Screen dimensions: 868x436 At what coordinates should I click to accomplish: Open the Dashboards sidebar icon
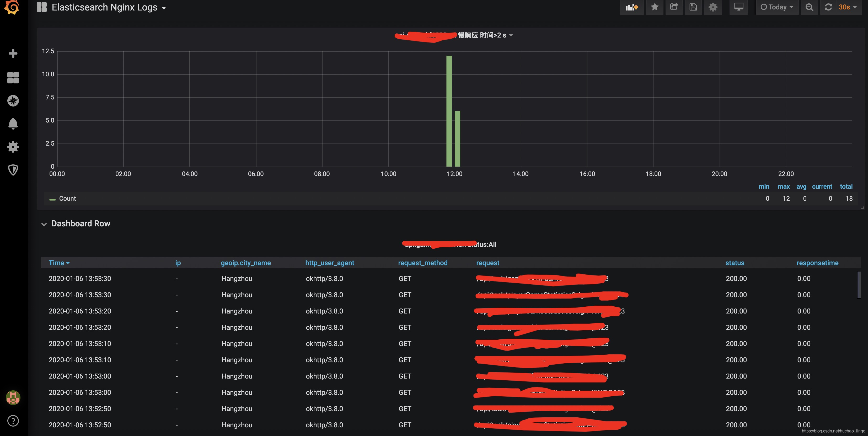[x=13, y=78]
